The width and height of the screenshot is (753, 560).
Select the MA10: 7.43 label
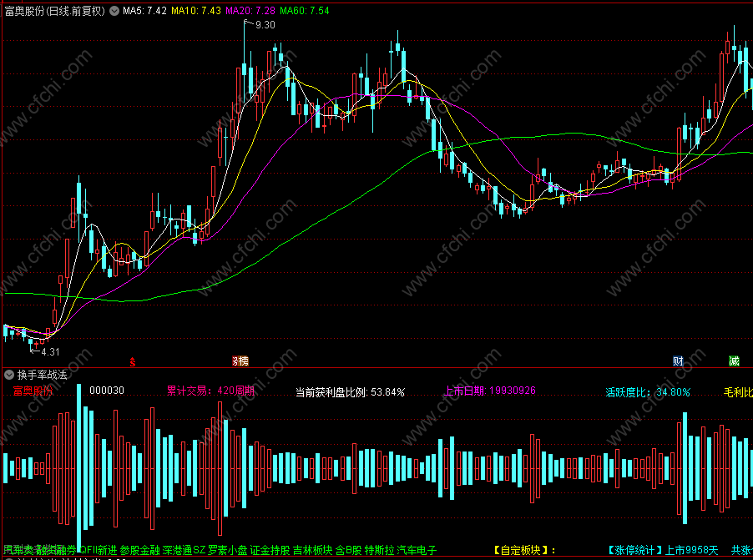pyautogui.click(x=196, y=11)
